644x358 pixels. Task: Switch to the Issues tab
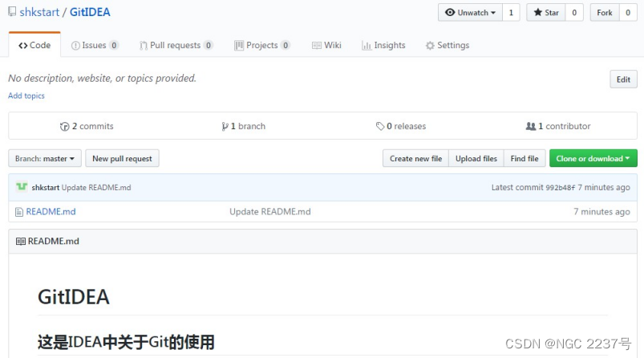[x=95, y=45]
